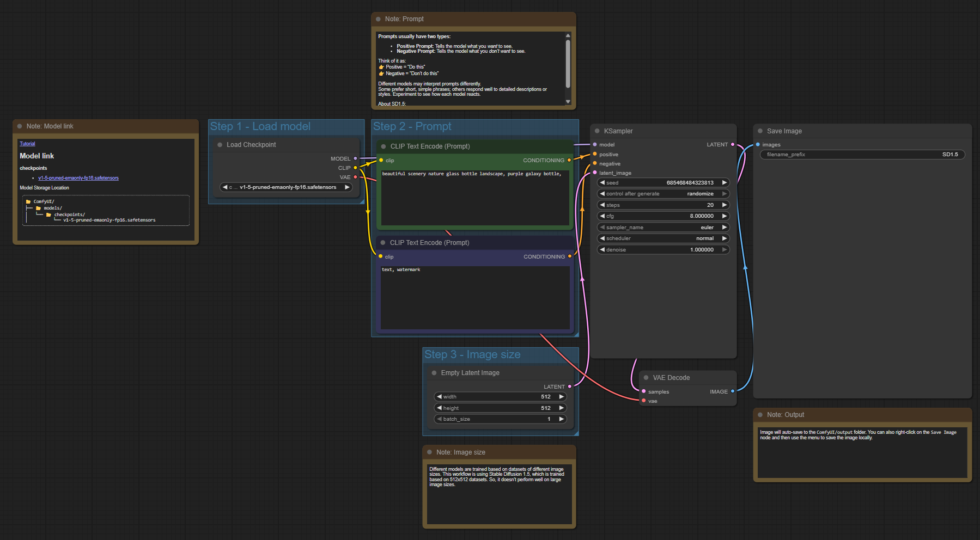The image size is (980, 540).
Task: Toggle collapse of the Note: Output node
Action: pos(760,415)
